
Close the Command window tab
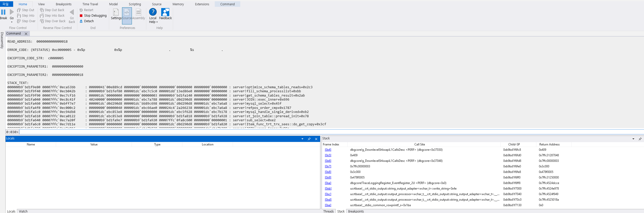(x=26, y=34)
